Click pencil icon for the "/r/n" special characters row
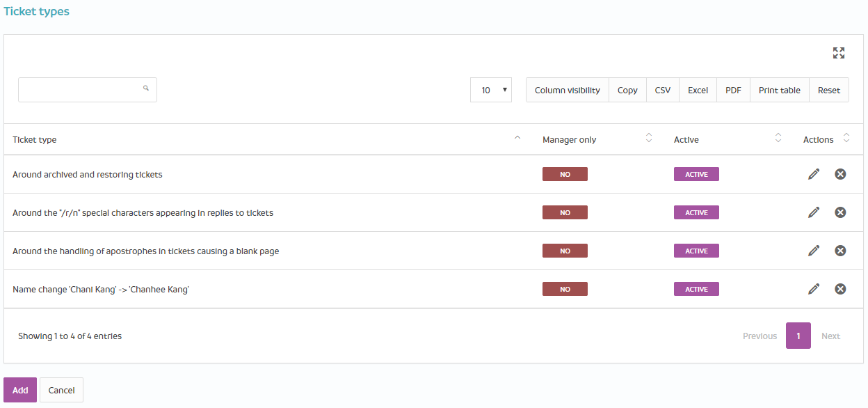Viewport: 868px width, 408px height. pos(814,212)
